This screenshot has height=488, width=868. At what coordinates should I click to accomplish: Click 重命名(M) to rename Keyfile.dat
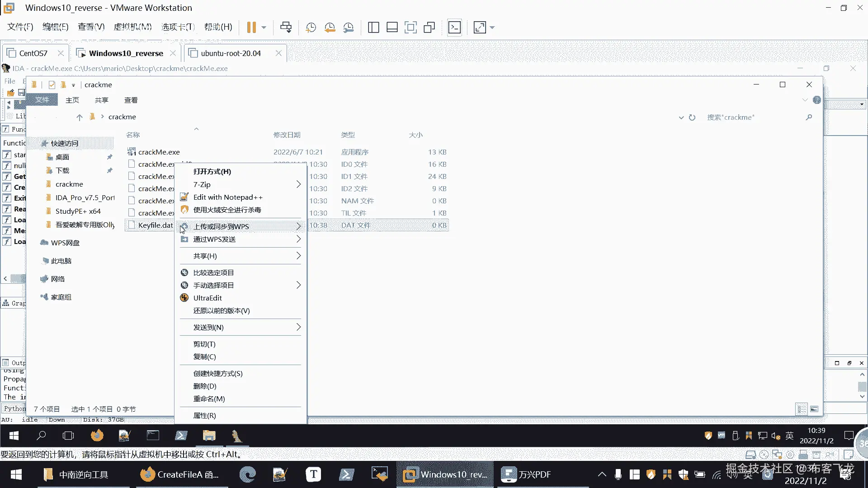[209, 399]
